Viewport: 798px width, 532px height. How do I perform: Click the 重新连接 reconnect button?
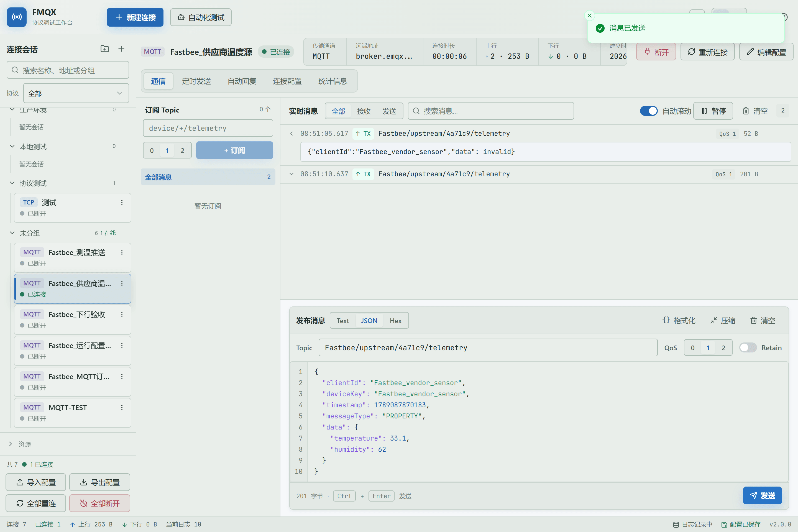pyautogui.click(x=708, y=52)
